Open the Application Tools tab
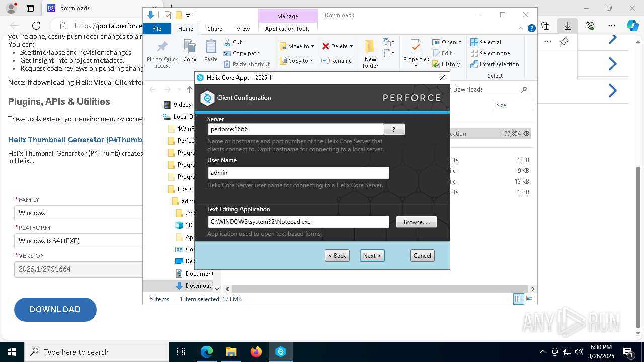 coord(287,29)
